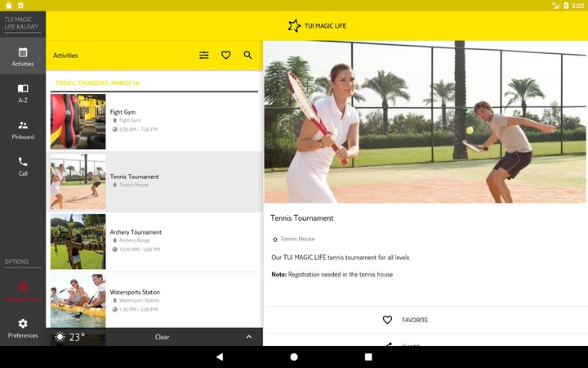Viewport: 588px width, 368px height.
Task: Open the activities filter settings icon
Action: [204, 56]
